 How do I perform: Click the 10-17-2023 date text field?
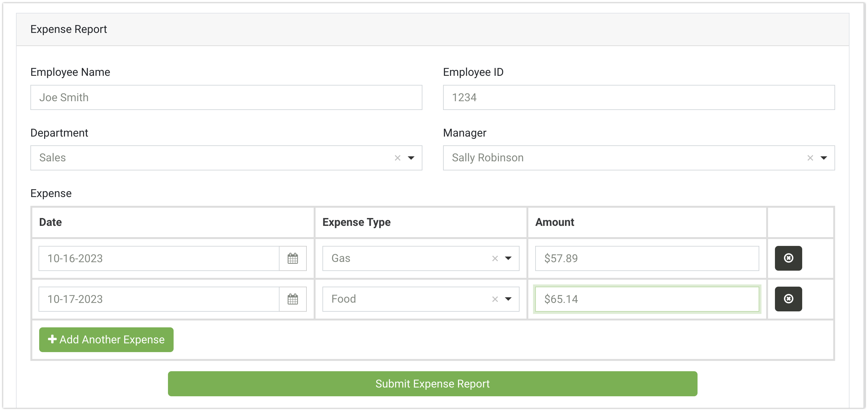(159, 299)
